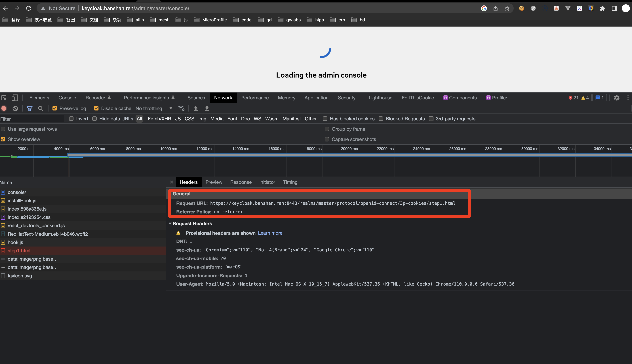
Task: Toggle the Disable cache checkbox
Action: pyautogui.click(x=96, y=108)
